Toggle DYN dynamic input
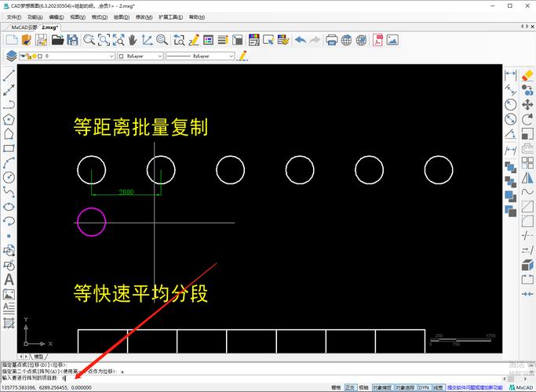Screen dimensions: 536x392 [423, 387]
